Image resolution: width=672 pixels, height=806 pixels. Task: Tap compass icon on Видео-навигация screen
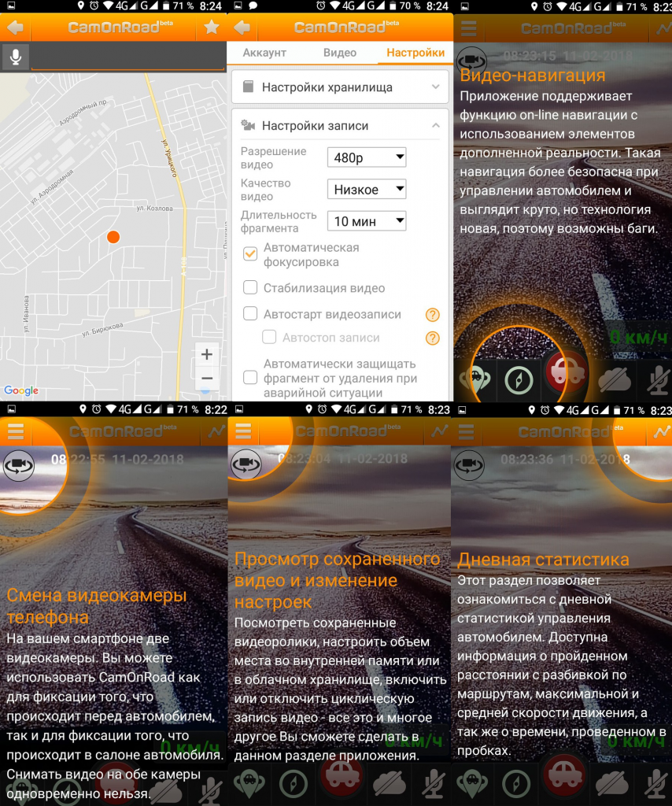coord(519,380)
